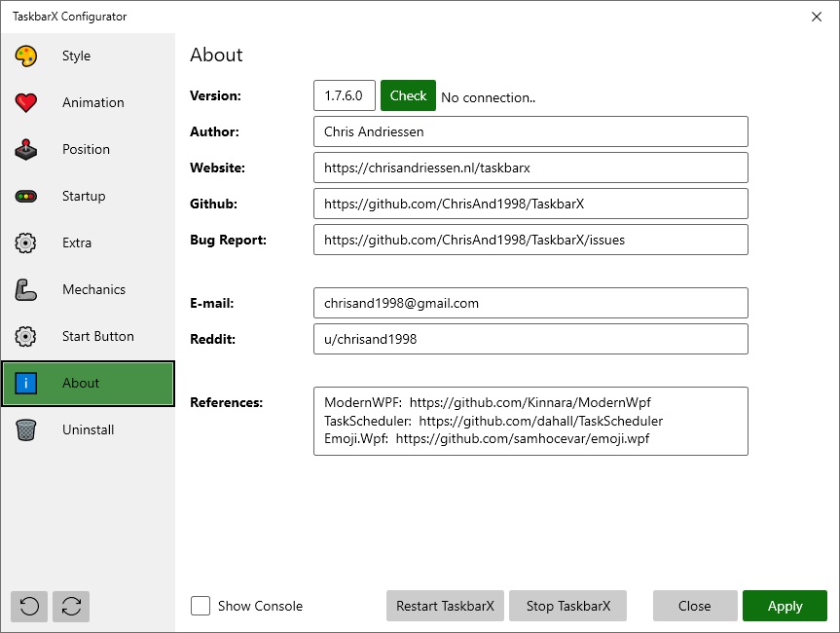Click Stop TaskbarX
This screenshot has height=633, width=840.
coord(567,606)
